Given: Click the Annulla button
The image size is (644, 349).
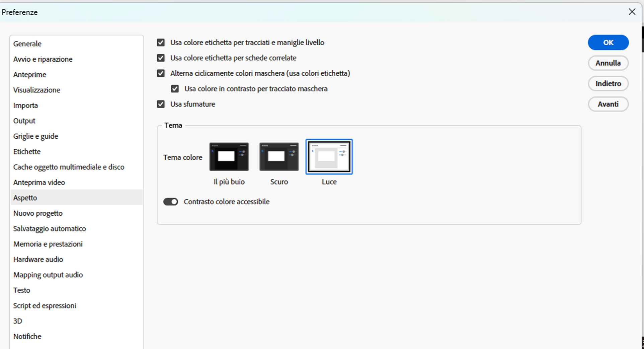Looking at the screenshot, I should click(x=608, y=63).
